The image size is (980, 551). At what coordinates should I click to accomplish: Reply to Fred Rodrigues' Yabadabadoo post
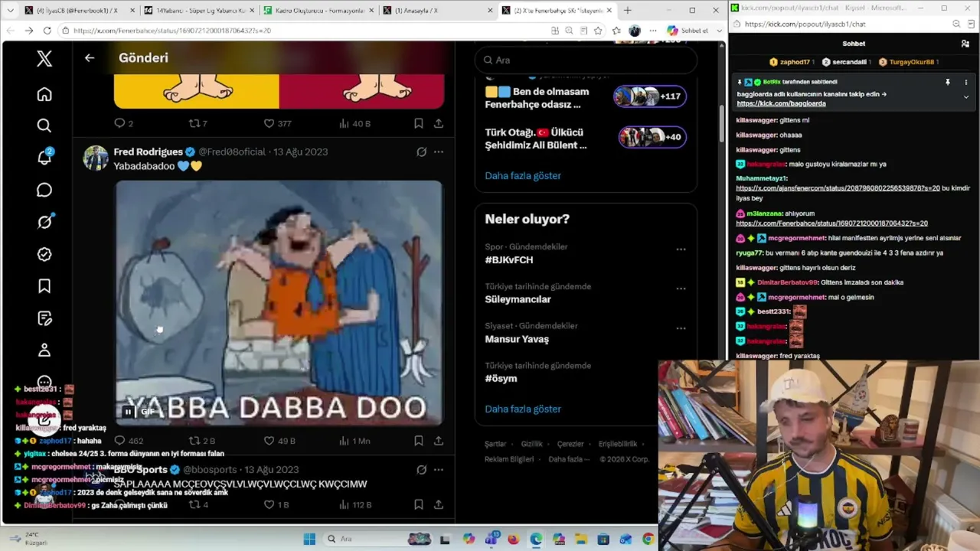119,441
